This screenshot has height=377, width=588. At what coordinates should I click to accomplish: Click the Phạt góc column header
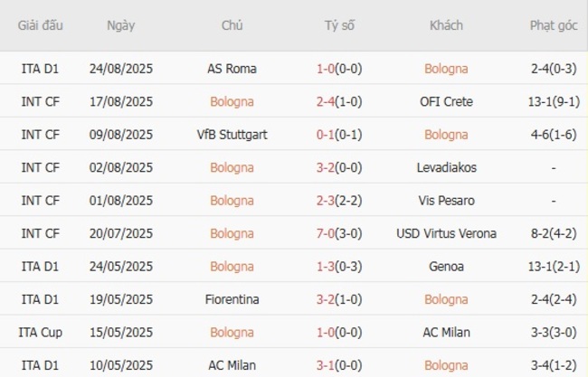pos(553,26)
